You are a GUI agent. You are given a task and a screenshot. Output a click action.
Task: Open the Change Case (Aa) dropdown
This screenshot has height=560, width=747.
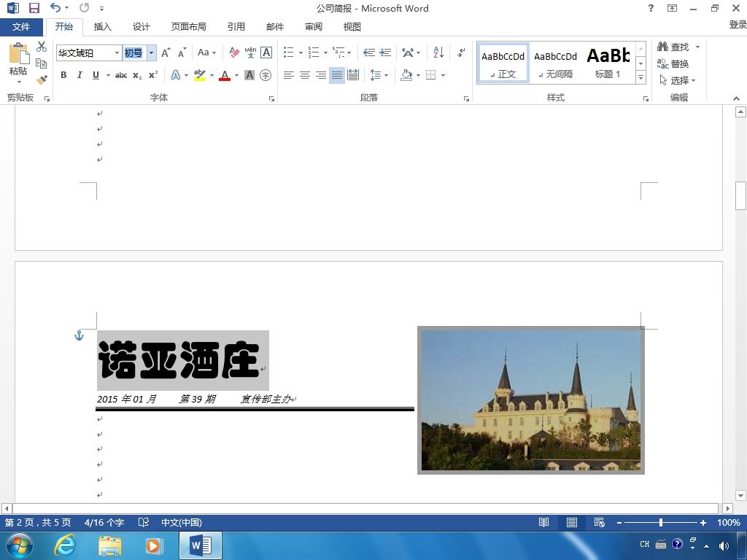[x=206, y=52]
